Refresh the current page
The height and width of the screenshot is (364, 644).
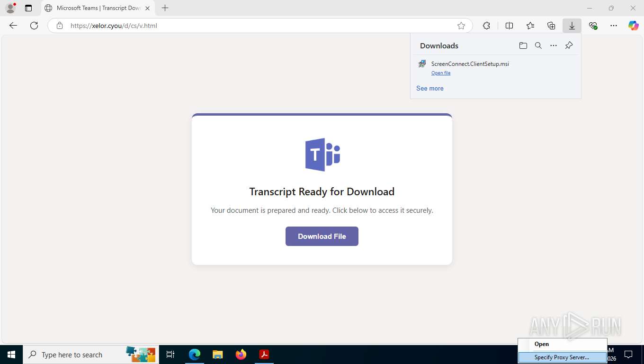tap(34, 26)
